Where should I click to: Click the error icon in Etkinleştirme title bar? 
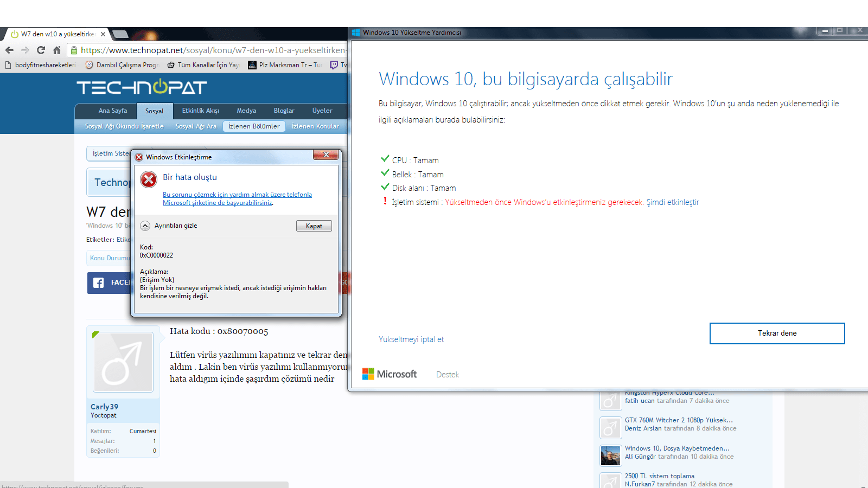[x=139, y=157]
